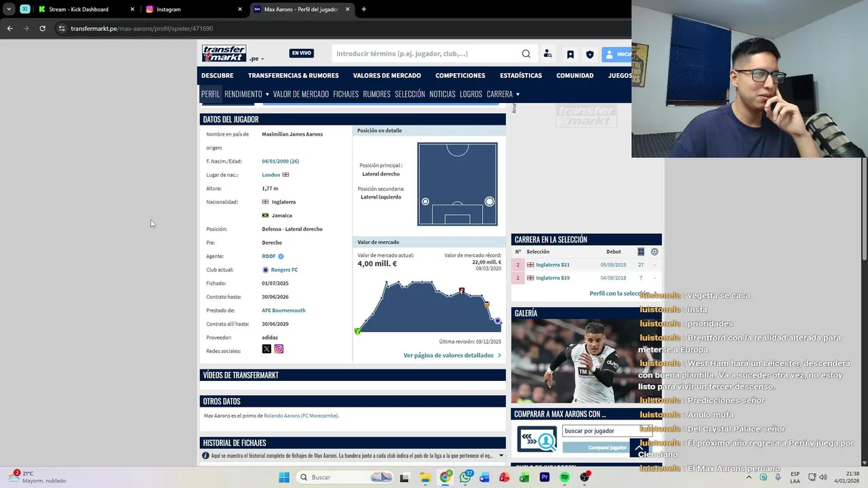Focus the Transfermarkt search term field
Viewport: 868px width, 488px height.
(426, 54)
